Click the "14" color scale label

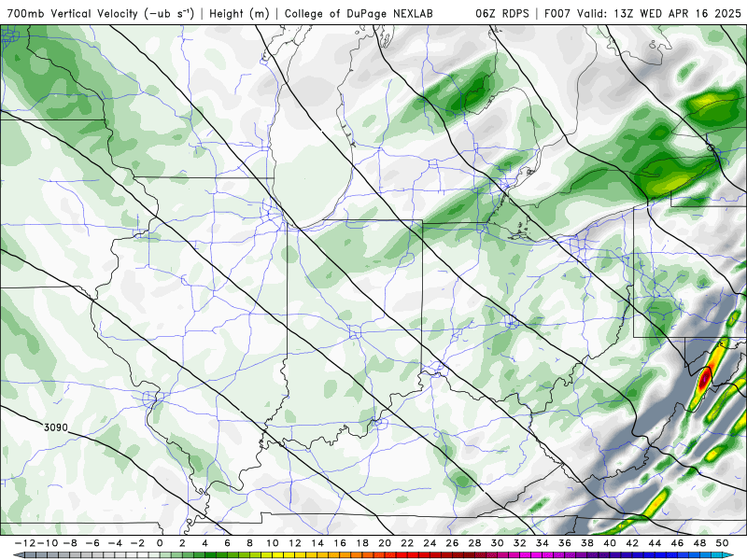[x=317, y=543]
